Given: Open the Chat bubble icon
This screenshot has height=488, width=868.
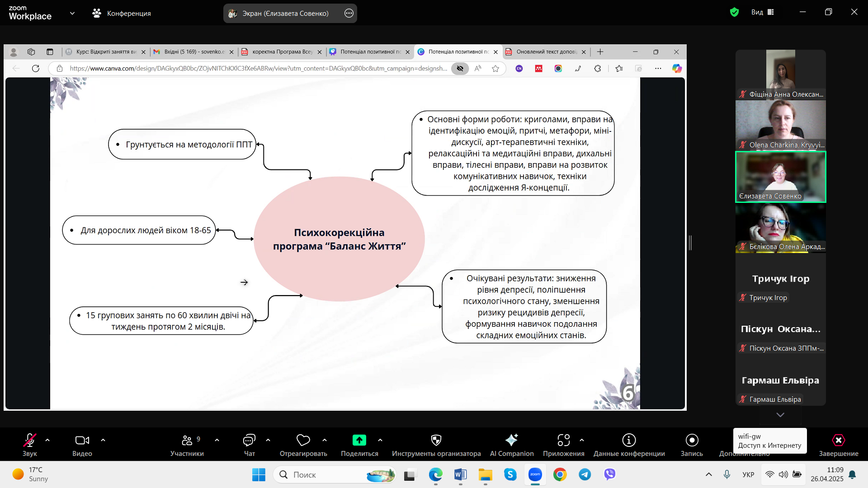Looking at the screenshot, I should (249, 440).
